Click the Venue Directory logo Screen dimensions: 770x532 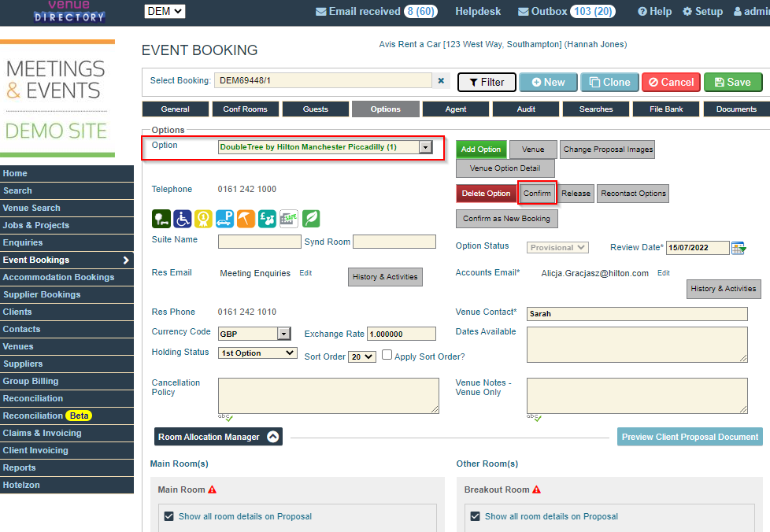[69, 11]
